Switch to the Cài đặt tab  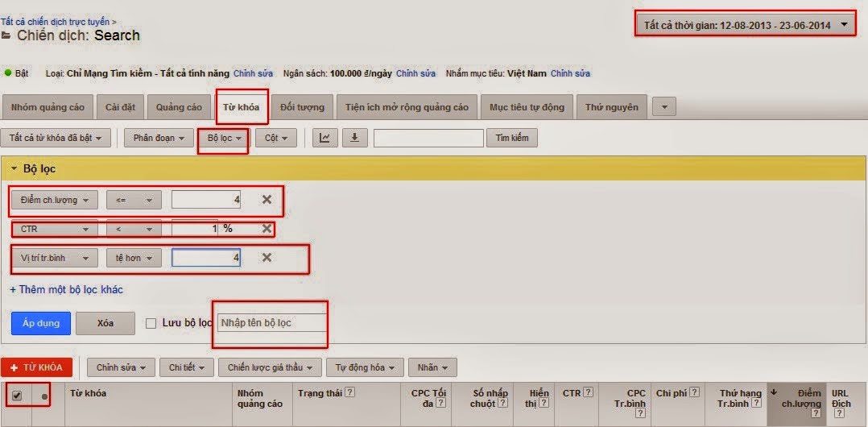pyautogui.click(x=119, y=107)
